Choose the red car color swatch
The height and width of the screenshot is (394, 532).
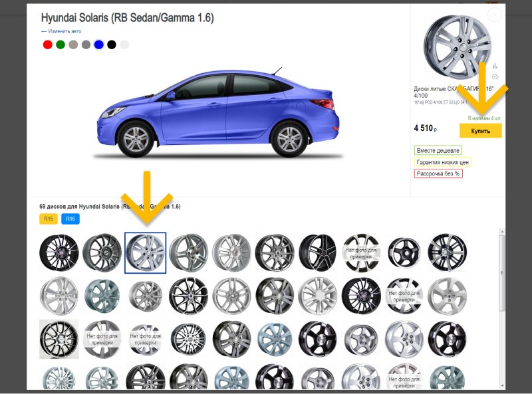(47, 45)
